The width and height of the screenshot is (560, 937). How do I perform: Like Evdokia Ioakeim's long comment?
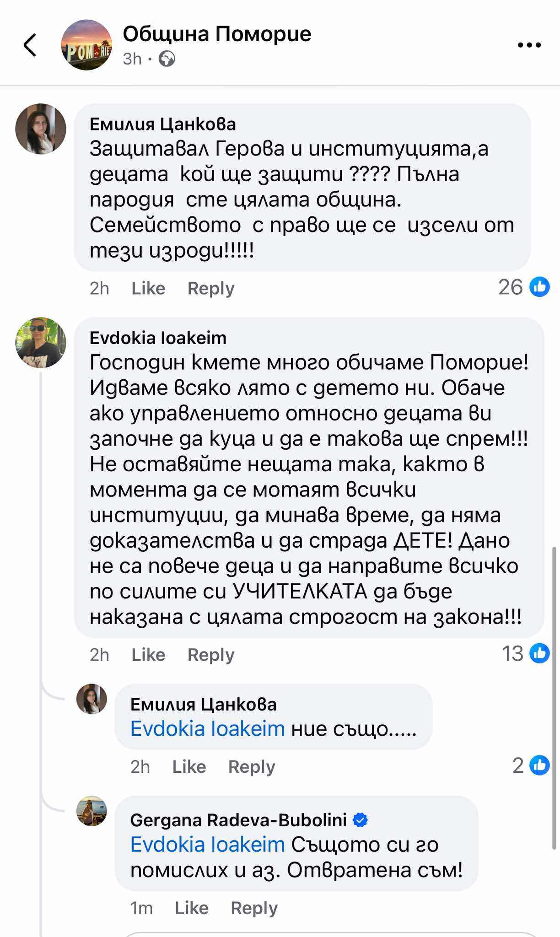pos(148,655)
